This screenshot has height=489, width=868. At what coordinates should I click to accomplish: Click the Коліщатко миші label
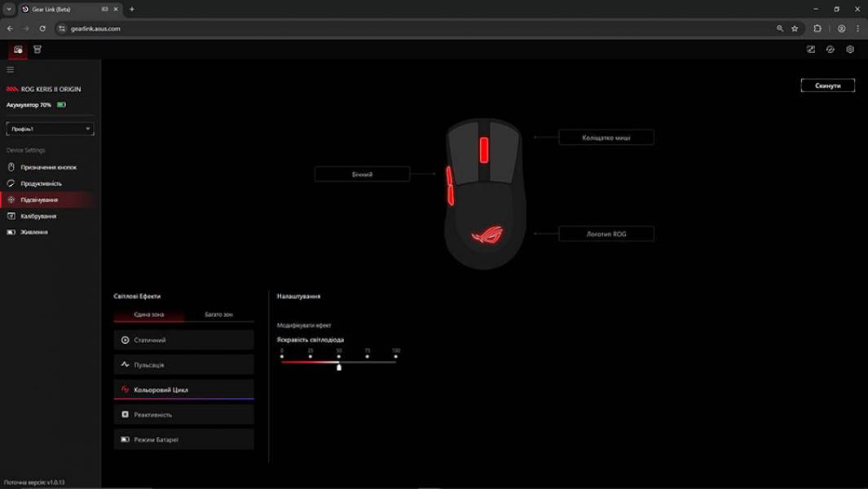(605, 137)
